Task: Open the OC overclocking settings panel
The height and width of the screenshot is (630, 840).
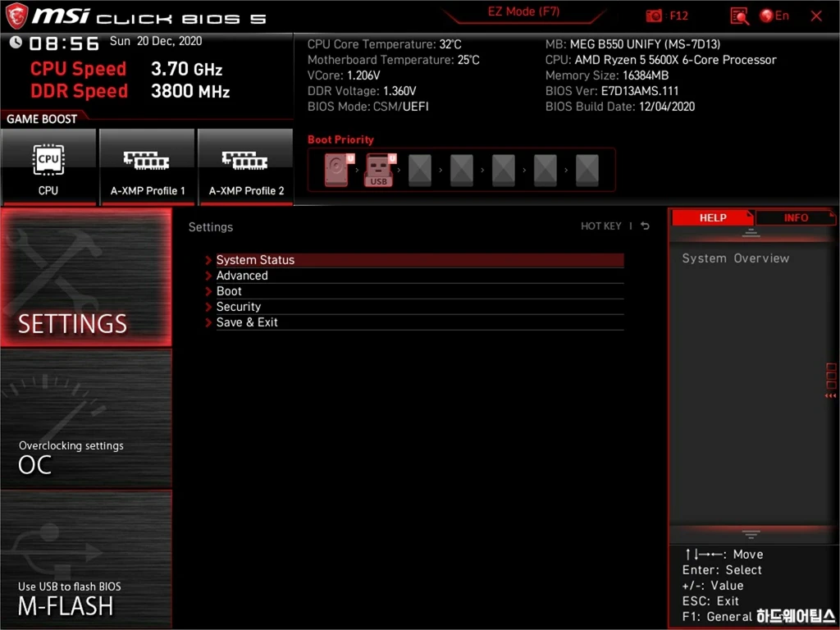Action: [x=86, y=418]
